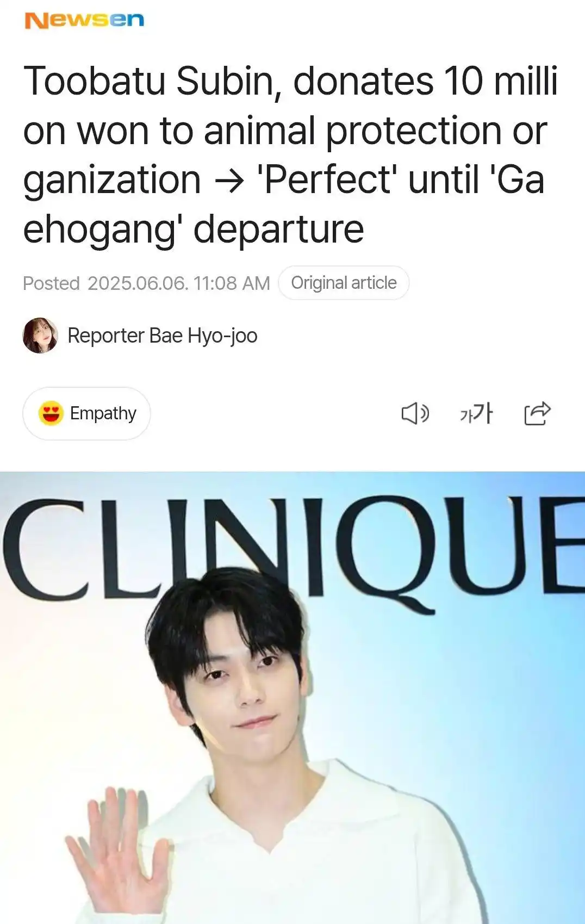Click the 11:08 AM post time
Image resolution: width=585 pixels, height=924 pixels.
coord(232,283)
